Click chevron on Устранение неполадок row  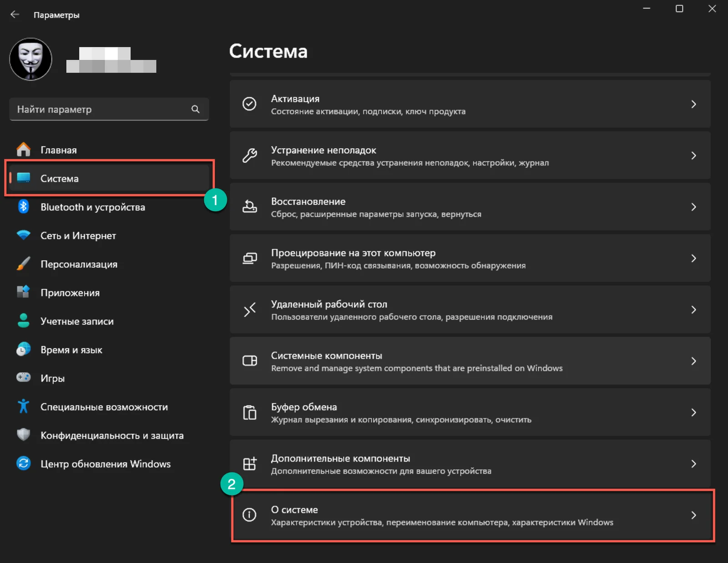pyautogui.click(x=693, y=156)
